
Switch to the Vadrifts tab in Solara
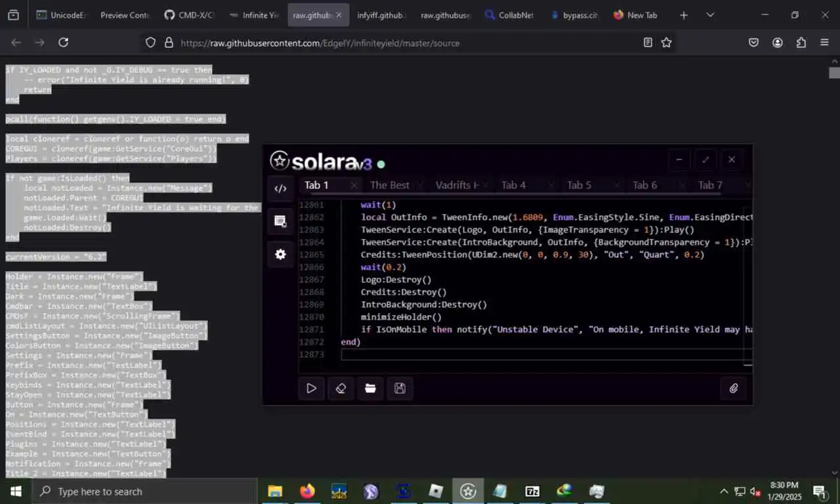pos(457,185)
